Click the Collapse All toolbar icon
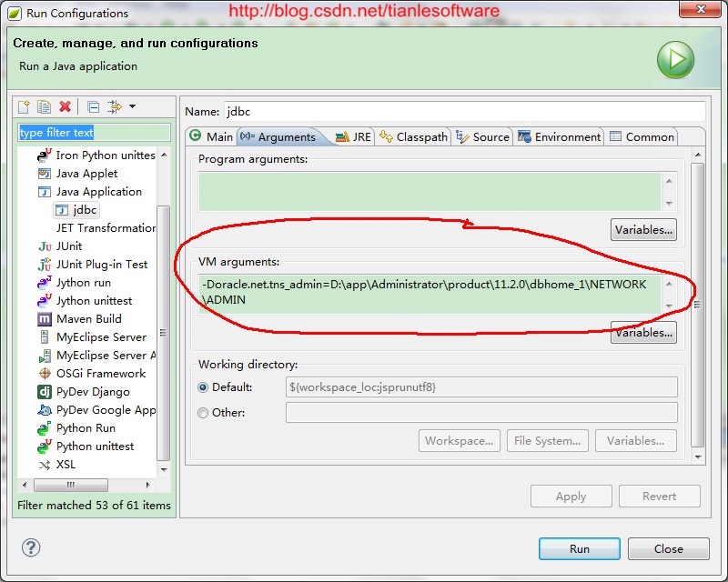Screen dimensions: 728x582 [94, 107]
